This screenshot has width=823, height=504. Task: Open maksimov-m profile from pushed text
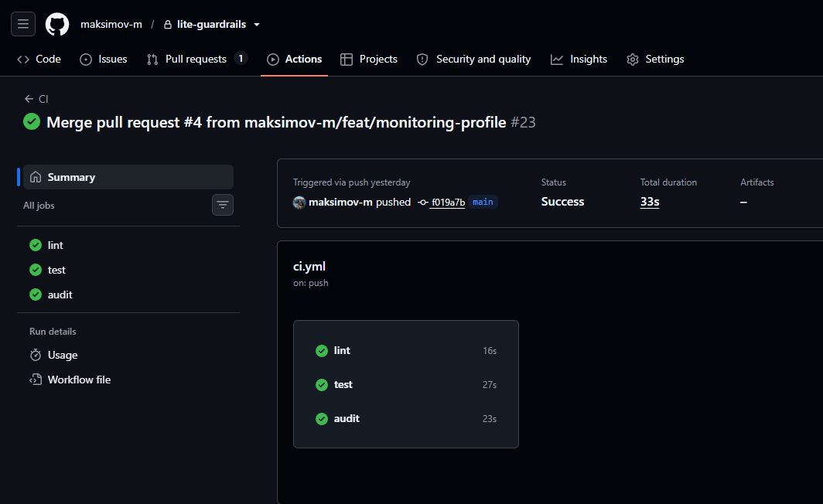pyautogui.click(x=340, y=202)
